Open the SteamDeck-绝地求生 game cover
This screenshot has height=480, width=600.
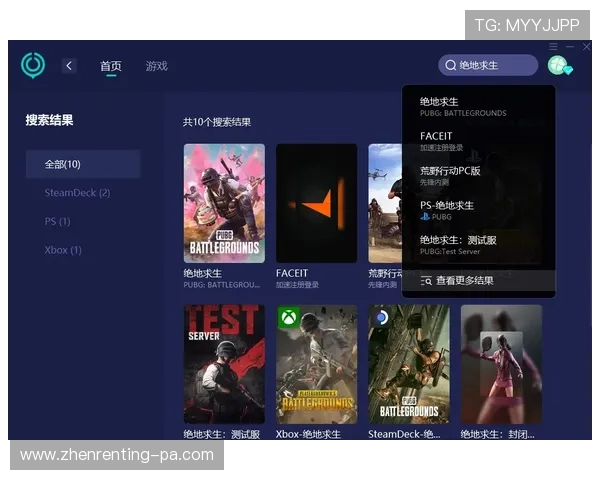tap(409, 364)
